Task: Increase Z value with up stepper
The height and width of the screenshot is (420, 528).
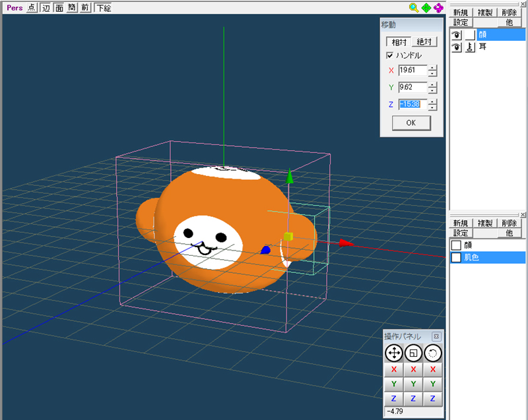Action: [432, 102]
